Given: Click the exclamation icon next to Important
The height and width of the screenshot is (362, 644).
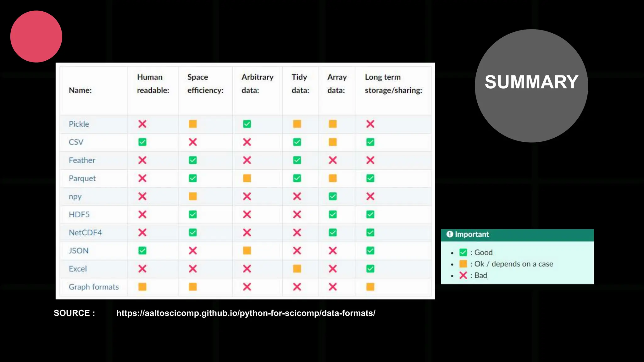Looking at the screenshot, I should pyautogui.click(x=450, y=234).
